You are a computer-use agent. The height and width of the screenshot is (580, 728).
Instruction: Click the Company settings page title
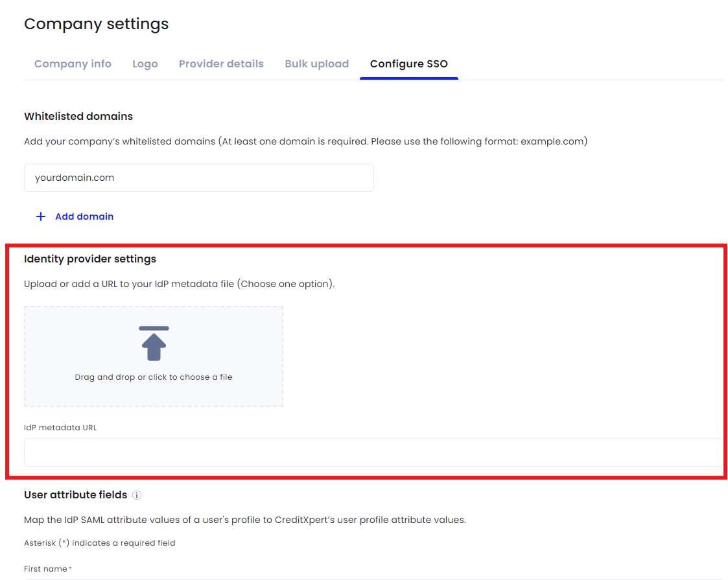click(x=96, y=24)
